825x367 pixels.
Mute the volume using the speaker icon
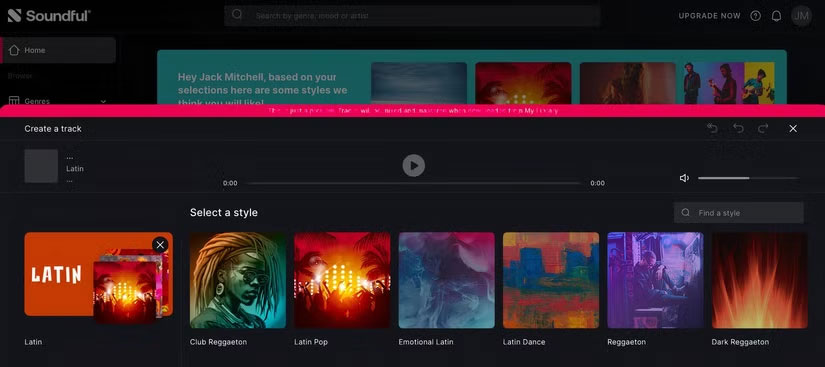[684, 178]
